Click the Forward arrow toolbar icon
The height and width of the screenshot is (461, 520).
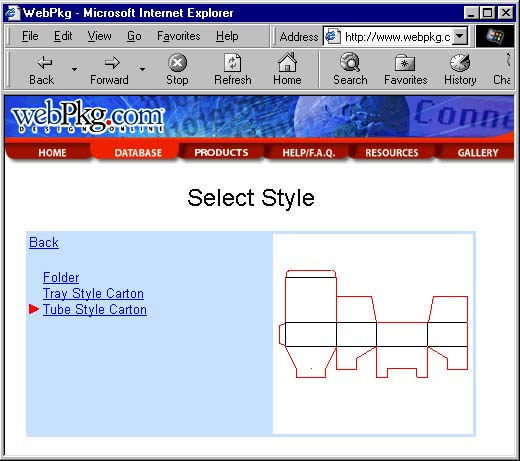[112, 62]
